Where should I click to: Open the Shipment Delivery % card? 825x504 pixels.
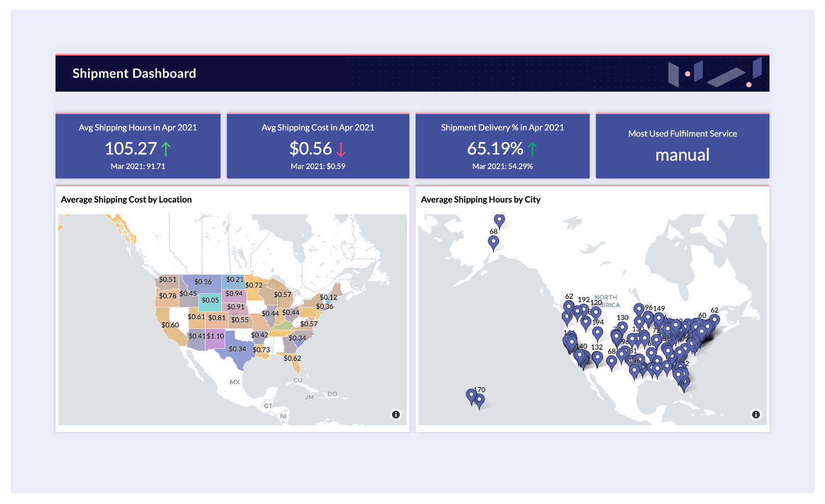coord(503,146)
